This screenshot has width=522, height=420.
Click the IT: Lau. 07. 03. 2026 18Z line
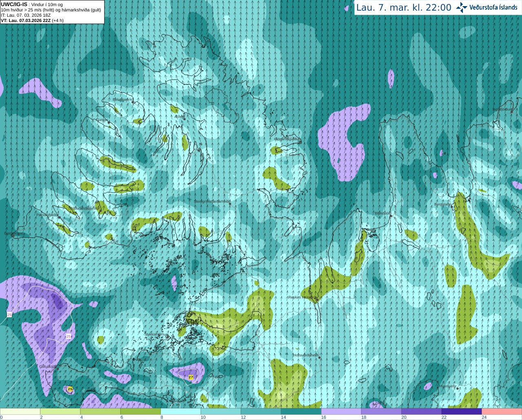(x=26, y=15)
